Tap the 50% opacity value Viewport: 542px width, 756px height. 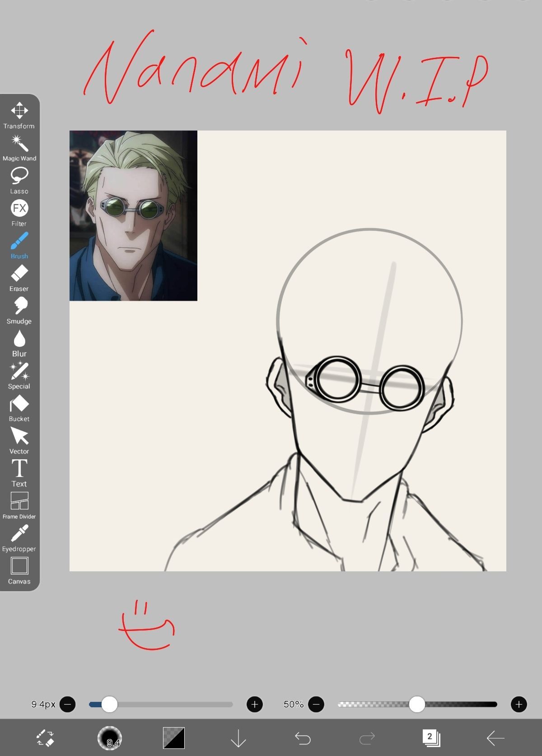click(x=294, y=704)
